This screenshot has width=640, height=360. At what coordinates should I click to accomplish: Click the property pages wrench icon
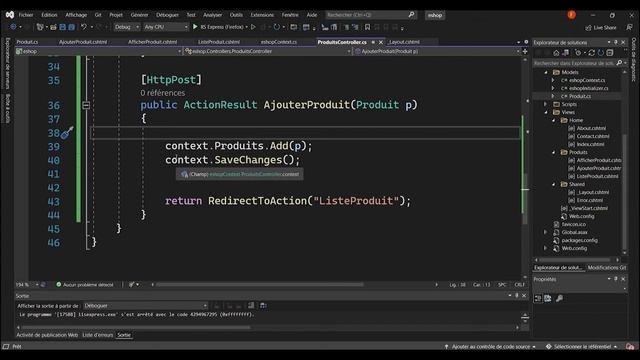pyautogui.click(x=560, y=299)
